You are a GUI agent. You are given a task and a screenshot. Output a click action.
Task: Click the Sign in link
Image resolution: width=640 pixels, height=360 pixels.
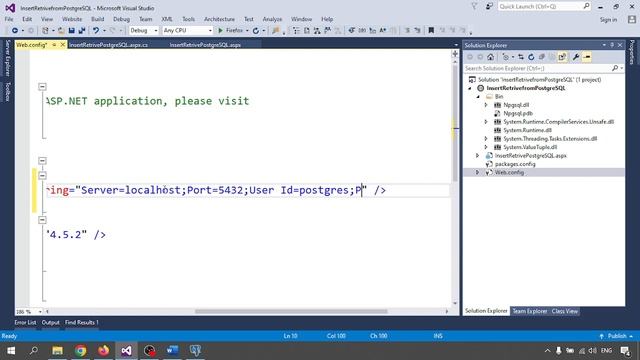click(608, 20)
